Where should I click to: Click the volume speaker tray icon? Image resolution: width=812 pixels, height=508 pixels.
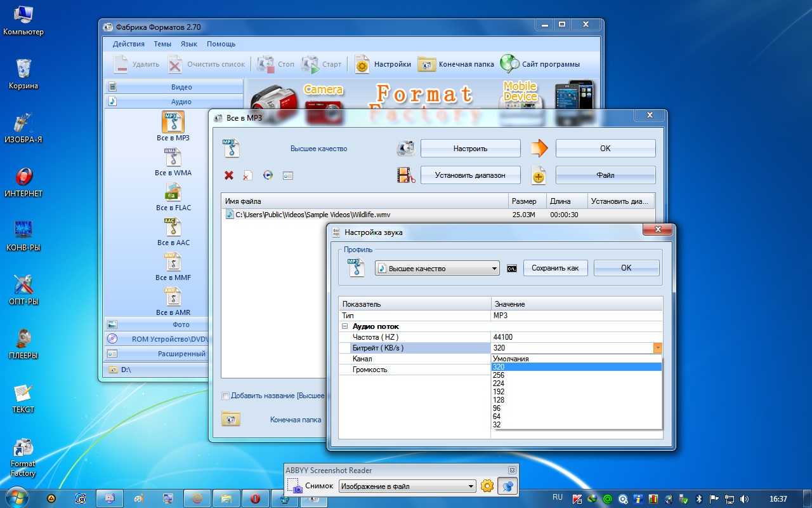(744, 499)
